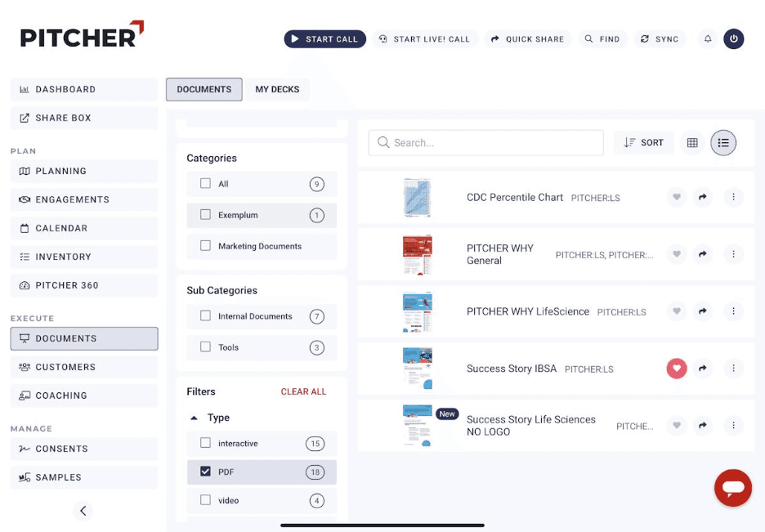This screenshot has height=532, width=765.
Task: Click the PITCHER logo
Action: click(82, 34)
